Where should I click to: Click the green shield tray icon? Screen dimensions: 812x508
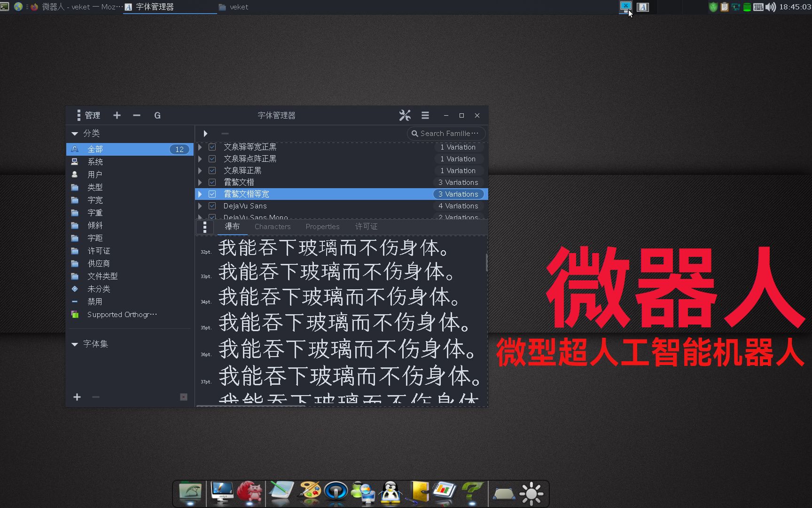(713, 7)
